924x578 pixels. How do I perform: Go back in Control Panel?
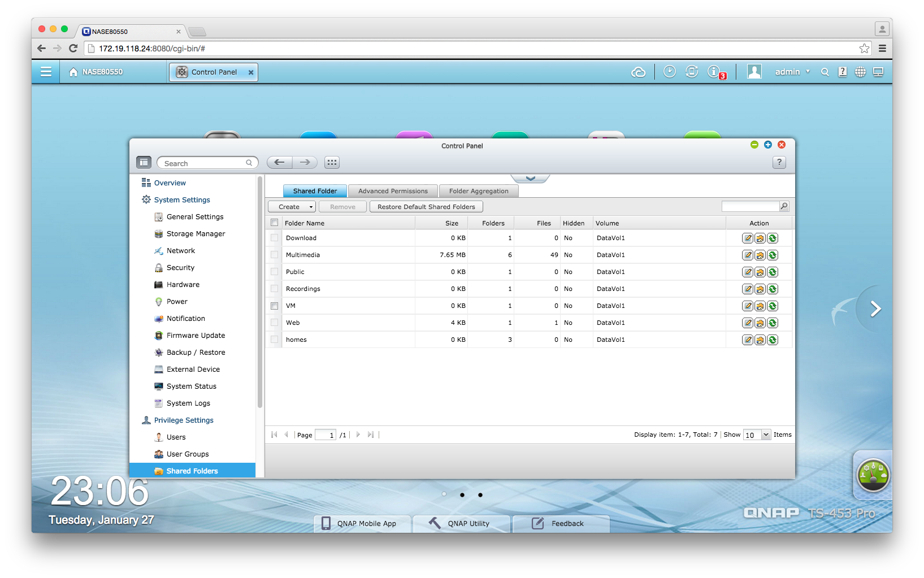click(x=279, y=162)
